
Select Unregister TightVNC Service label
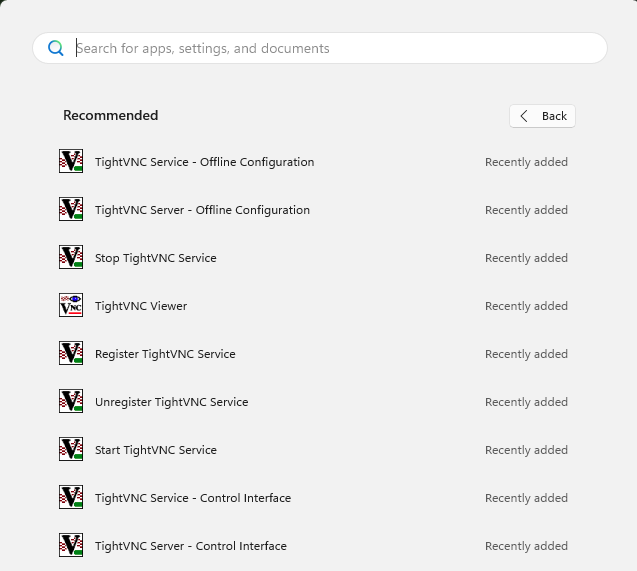click(171, 402)
